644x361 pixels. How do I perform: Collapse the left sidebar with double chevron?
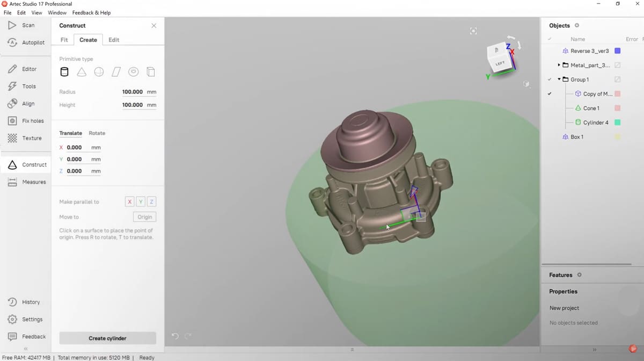tap(25, 349)
